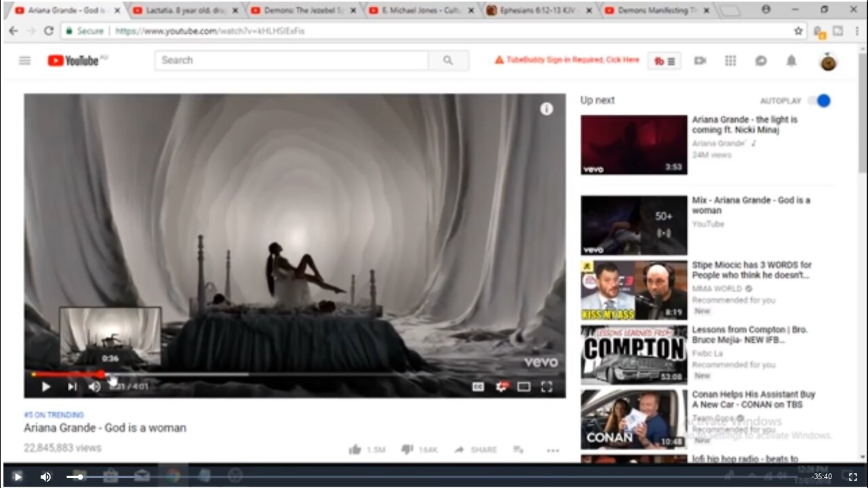Open a new browser tab
868x488 pixels.
tap(730, 11)
